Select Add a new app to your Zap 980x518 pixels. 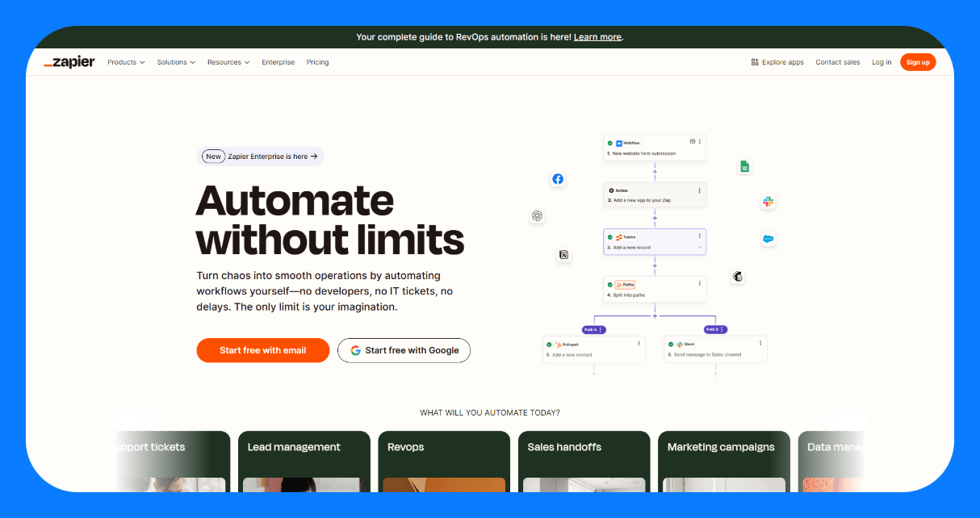click(639, 200)
